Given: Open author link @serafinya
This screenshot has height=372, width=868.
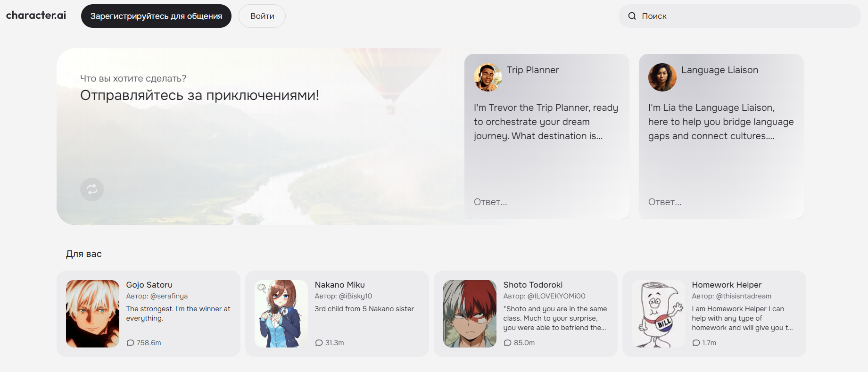Looking at the screenshot, I should 169,296.
